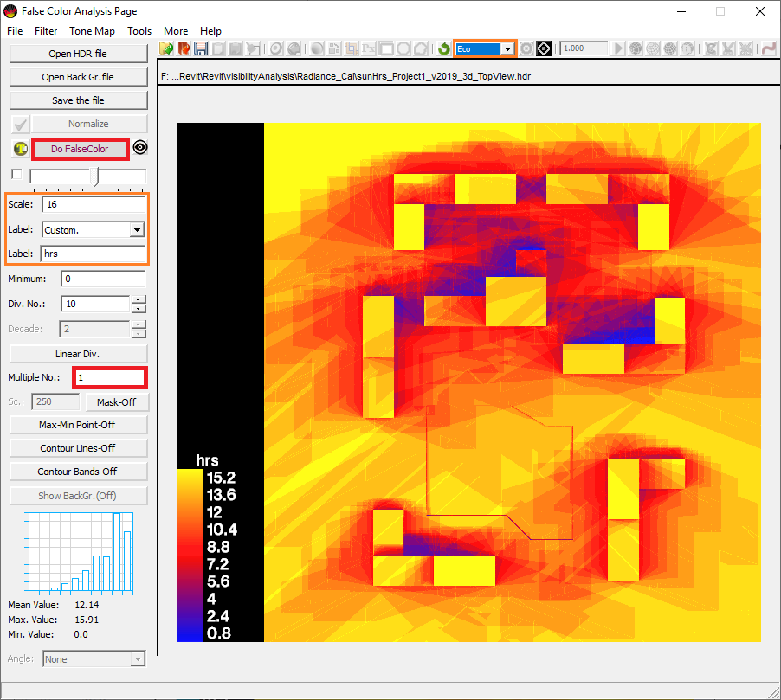781x700 pixels.
Task: Click the grayed paste-to-window toolbar icon
Action: [253, 48]
